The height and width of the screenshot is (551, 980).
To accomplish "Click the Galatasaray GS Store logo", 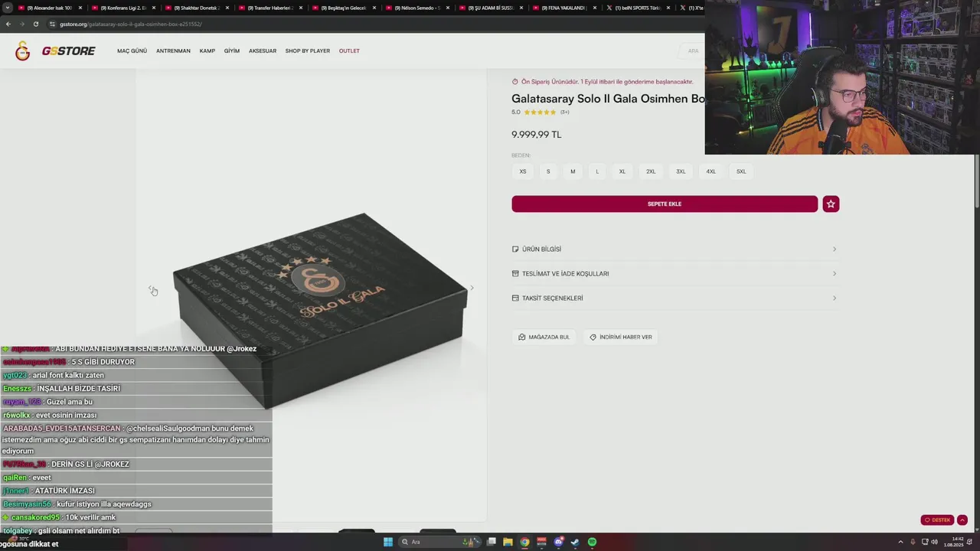I will (55, 51).
